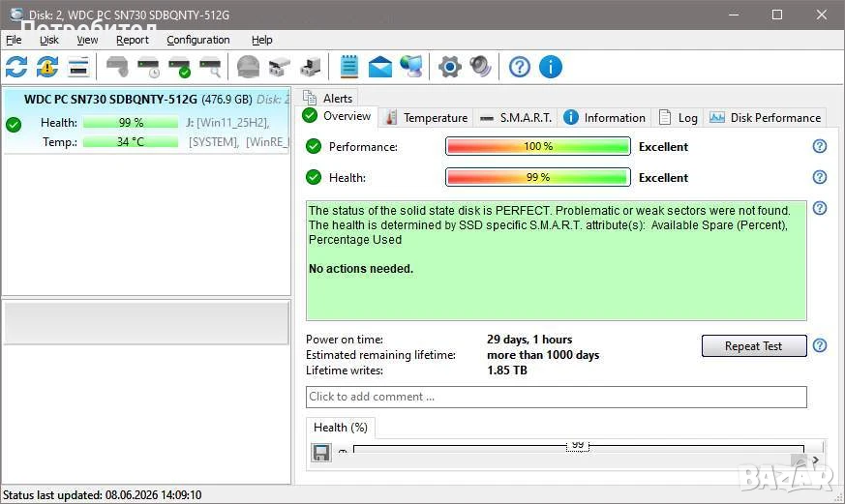Image resolution: width=845 pixels, height=504 pixels.
Task: Click help icon next to Repeat Test
Action: (x=819, y=345)
